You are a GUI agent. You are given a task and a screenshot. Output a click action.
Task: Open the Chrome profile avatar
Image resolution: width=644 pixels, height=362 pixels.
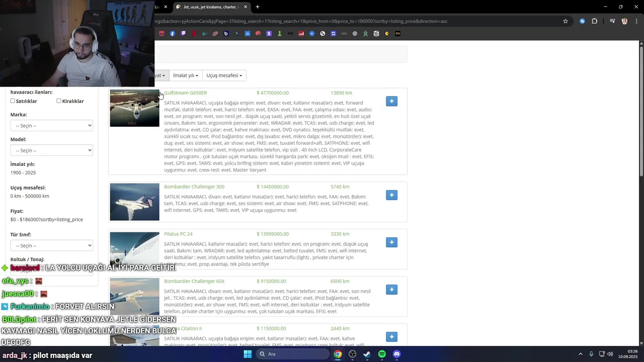tap(624, 21)
